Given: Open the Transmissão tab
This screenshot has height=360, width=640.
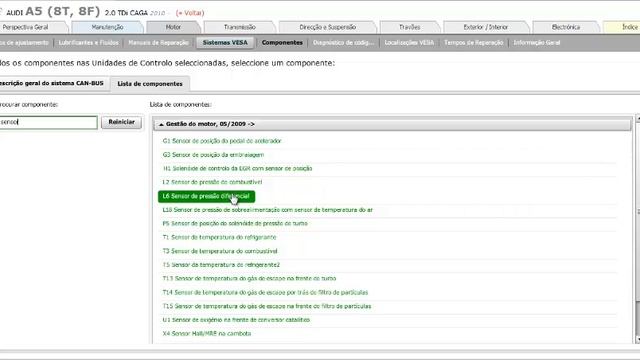Looking at the screenshot, I should pos(240,27).
